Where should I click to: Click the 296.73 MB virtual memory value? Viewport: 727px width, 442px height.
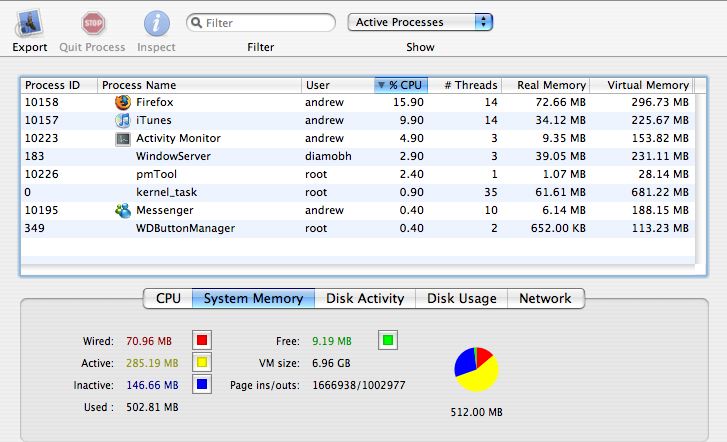coord(660,102)
